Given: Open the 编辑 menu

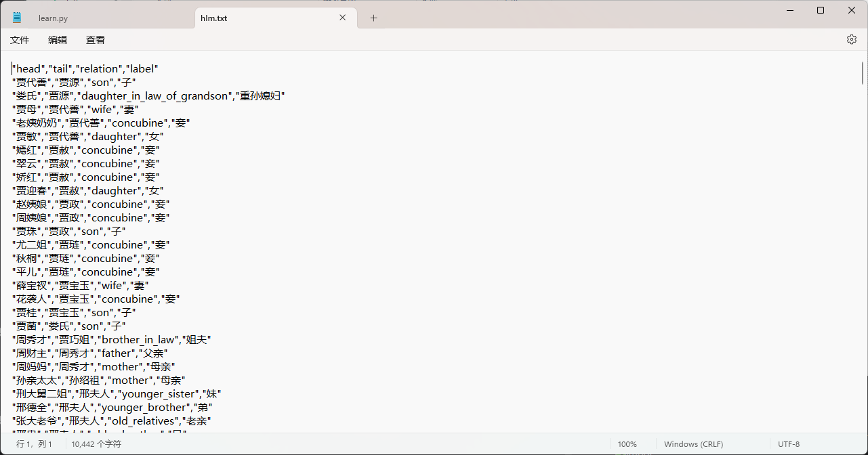Looking at the screenshot, I should tap(58, 40).
